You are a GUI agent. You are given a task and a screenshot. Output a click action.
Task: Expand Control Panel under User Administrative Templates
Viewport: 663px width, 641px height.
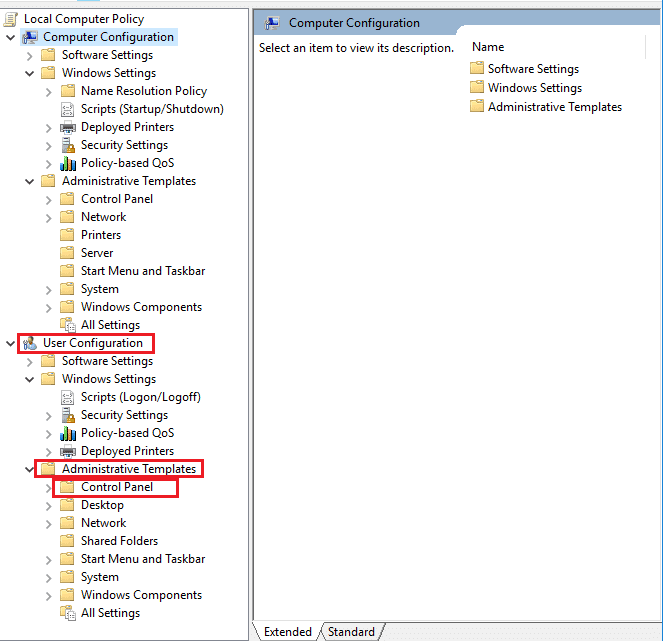[49, 488]
